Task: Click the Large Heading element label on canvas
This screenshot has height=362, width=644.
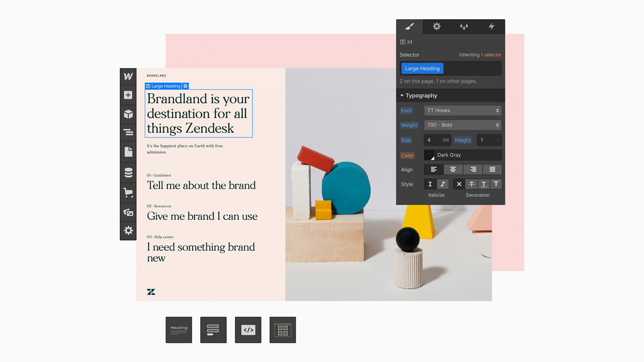Action: [163, 86]
